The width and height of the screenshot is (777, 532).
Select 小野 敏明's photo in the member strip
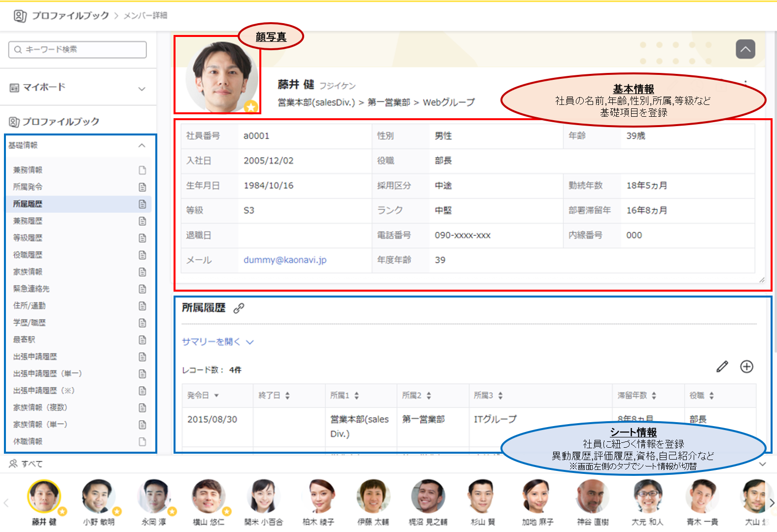(99, 496)
